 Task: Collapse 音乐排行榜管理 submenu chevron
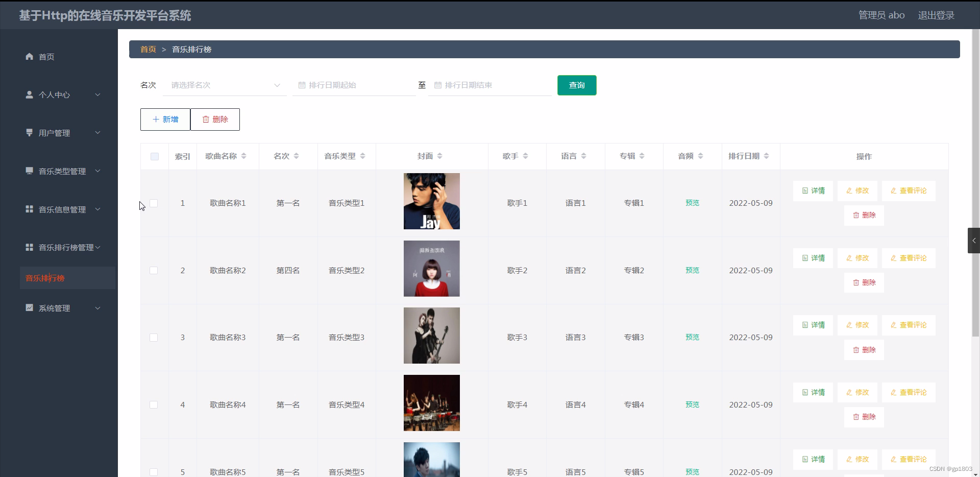point(97,247)
